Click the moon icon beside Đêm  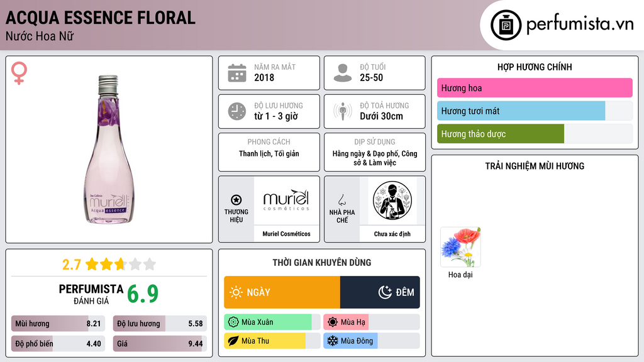pyautogui.click(x=385, y=292)
